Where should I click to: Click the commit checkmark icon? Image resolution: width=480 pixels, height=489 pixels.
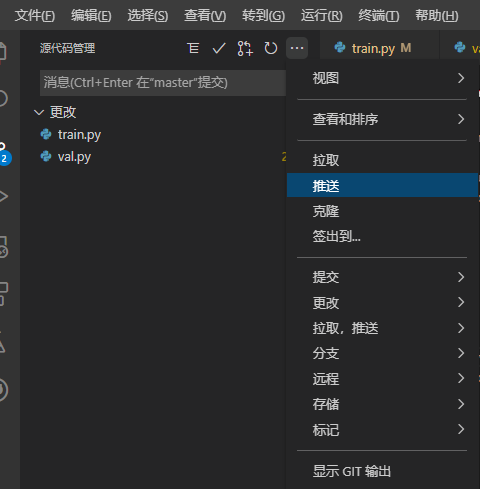[219, 48]
